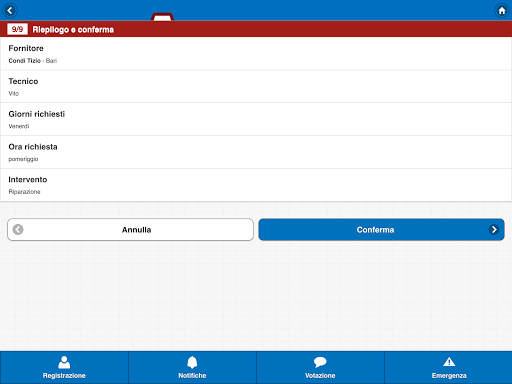Select the Tecnico Vito row
Viewport: 512px width, 384px height.
pyautogui.click(x=256, y=87)
